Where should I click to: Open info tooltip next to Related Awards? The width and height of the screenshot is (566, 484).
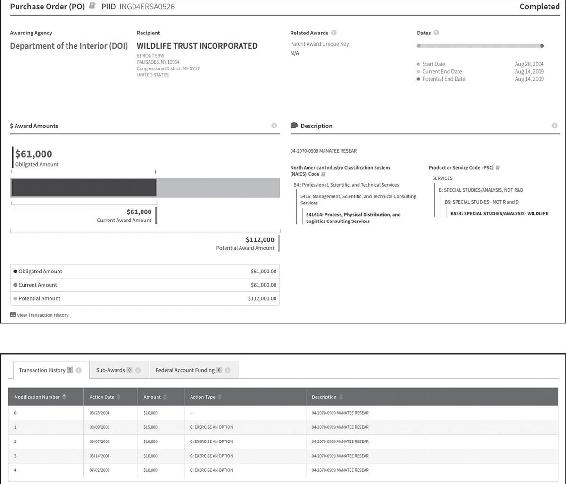click(x=334, y=32)
